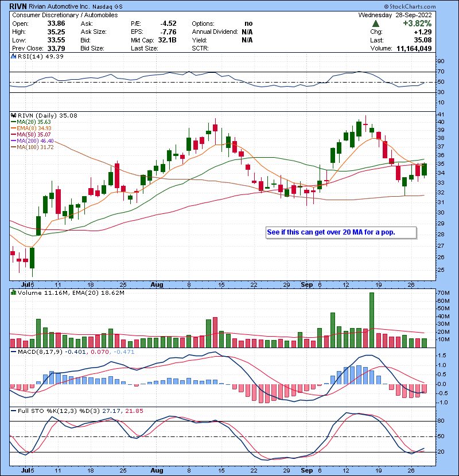459x476 pixels.
Task: Click the EPS value -7.76
Action: (x=168, y=32)
